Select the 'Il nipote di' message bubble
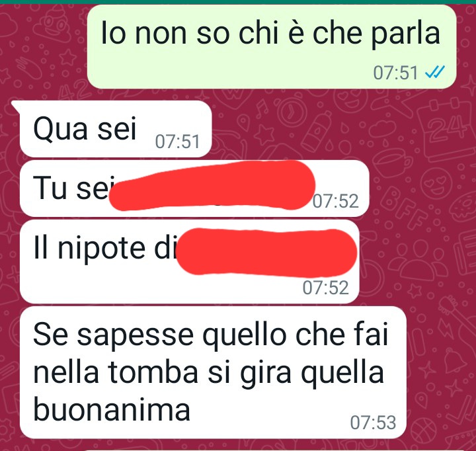Image resolution: width=476 pixels, height=451 pixels. (190, 261)
